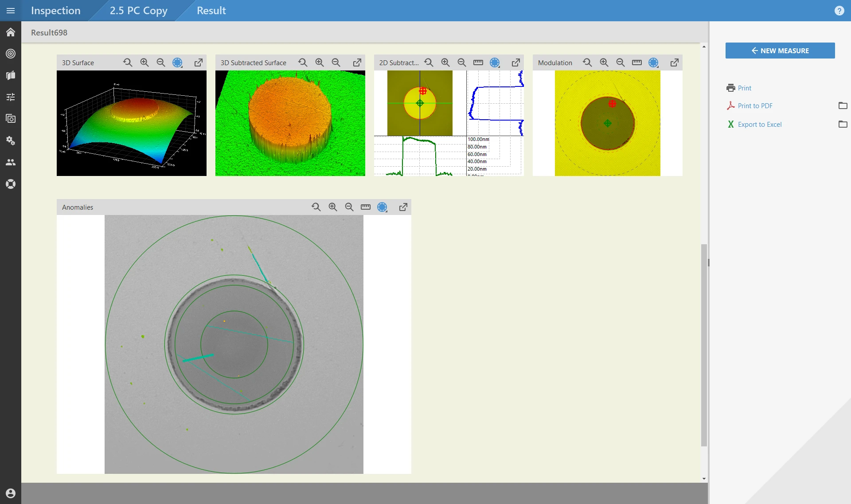Toggle blue region overlay in 3D Surface panel
This screenshot has width=851, height=504.
click(177, 63)
